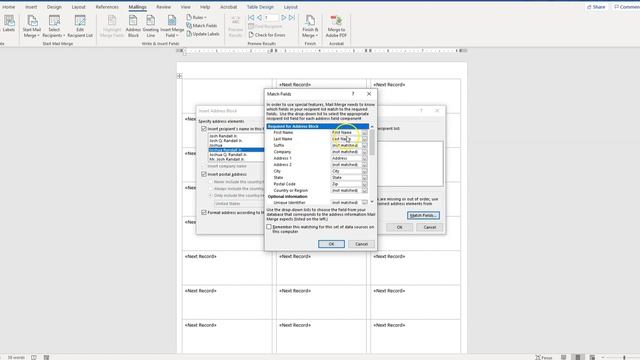640x360 pixels.
Task: Open the View tab
Action: click(x=186, y=7)
